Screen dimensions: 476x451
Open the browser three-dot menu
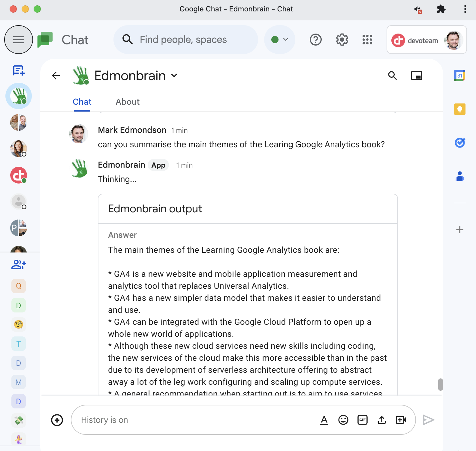coord(465,9)
